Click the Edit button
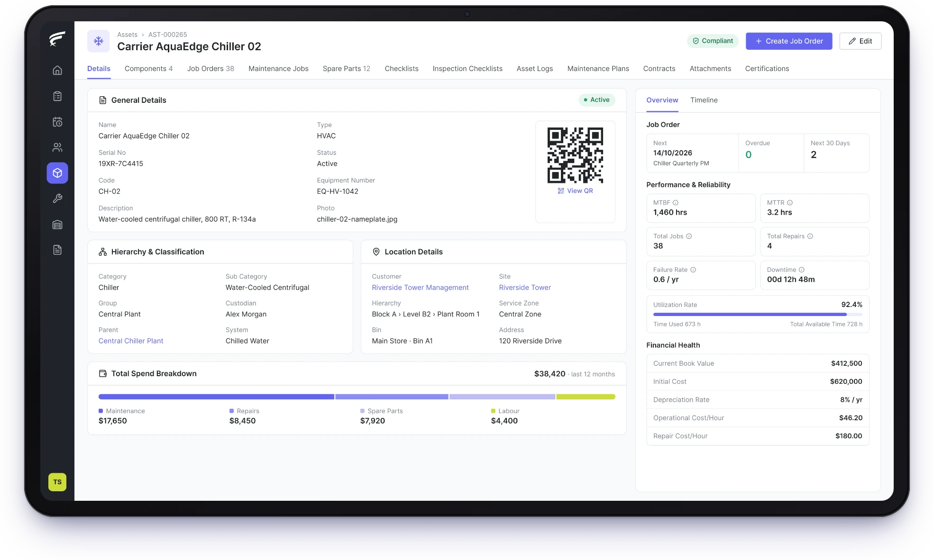This screenshot has width=934, height=560. [861, 41]
